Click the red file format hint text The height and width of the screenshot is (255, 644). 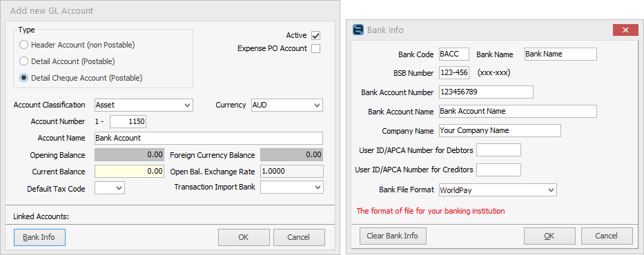click(x=431, y=212)
